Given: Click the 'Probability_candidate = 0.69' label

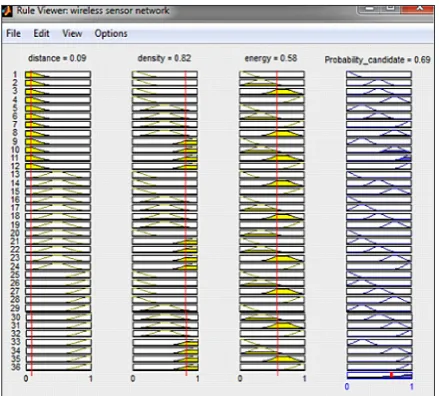Looking at the screenshot, I should pyautogui.click(x=377, y=60).
